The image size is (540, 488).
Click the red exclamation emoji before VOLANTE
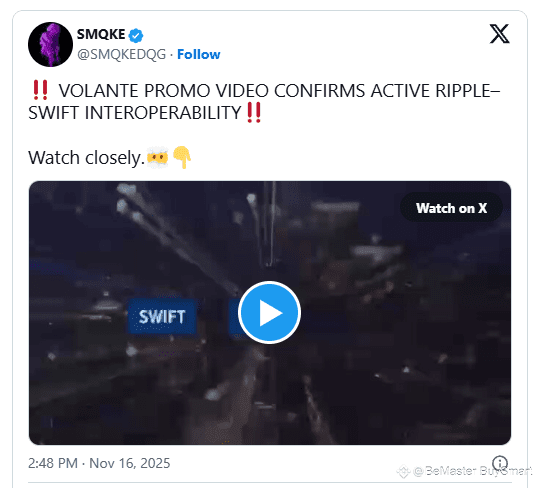(x=40, y=90)
